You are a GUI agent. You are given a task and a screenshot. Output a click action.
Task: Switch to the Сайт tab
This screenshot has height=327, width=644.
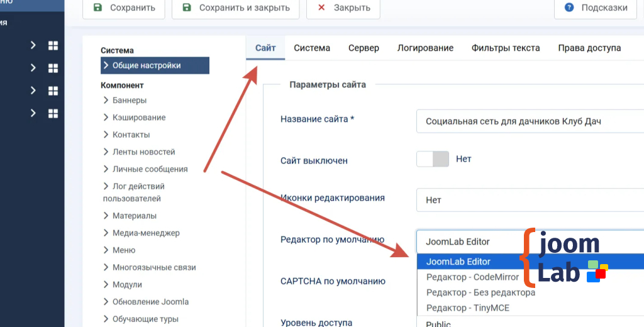pos(265,48)
